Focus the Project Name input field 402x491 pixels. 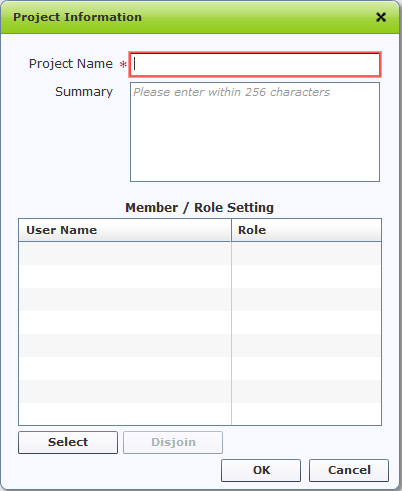[255, 64]
